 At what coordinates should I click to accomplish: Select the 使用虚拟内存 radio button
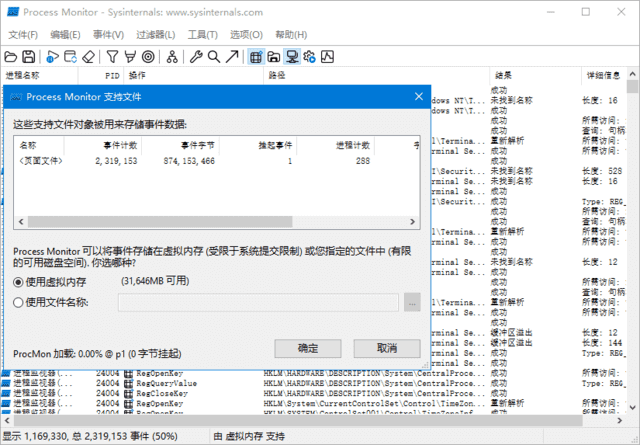[18, 282]
